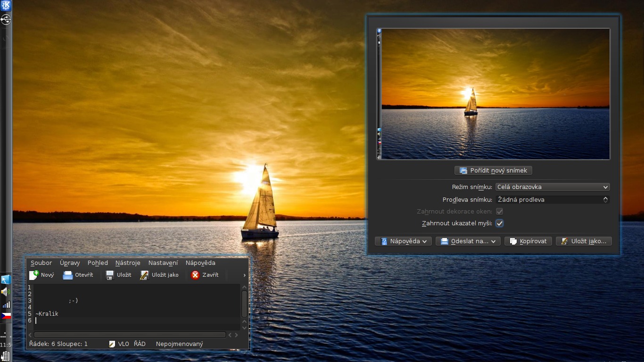Click Pořídit nový snímek button
Screen dimensions: 644x362
pyautogui.click(x=493, y=170)
